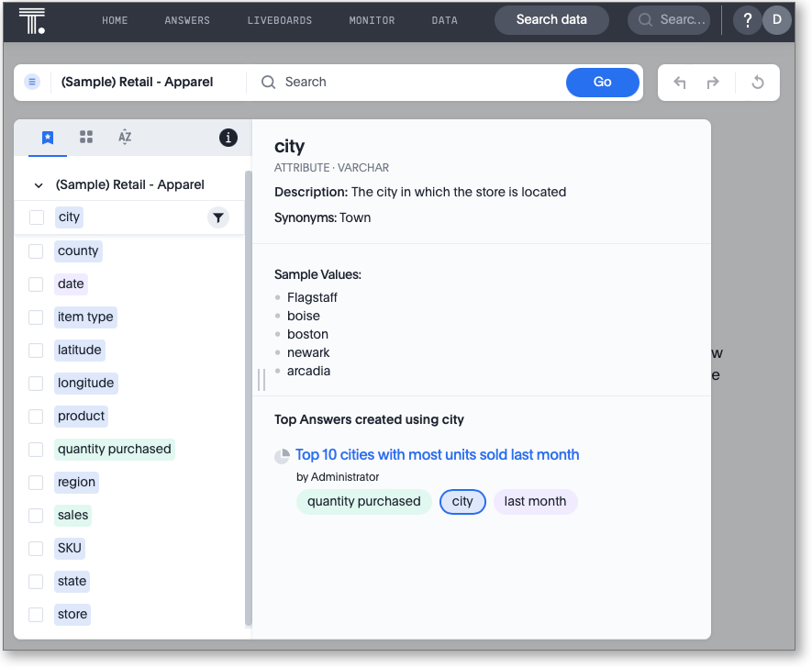Click the redo arrow icon
This screenshot has height=668, width=812.
click(713, 83)
